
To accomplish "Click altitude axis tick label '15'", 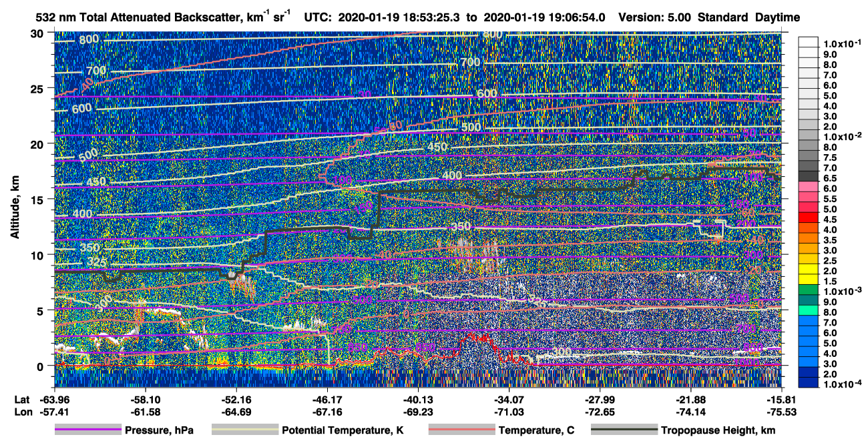I will 38,199.
